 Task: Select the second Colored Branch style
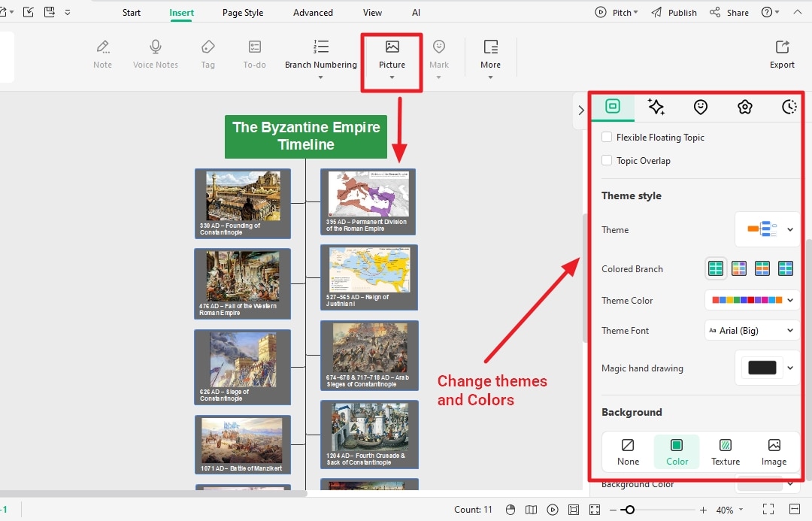739,268
